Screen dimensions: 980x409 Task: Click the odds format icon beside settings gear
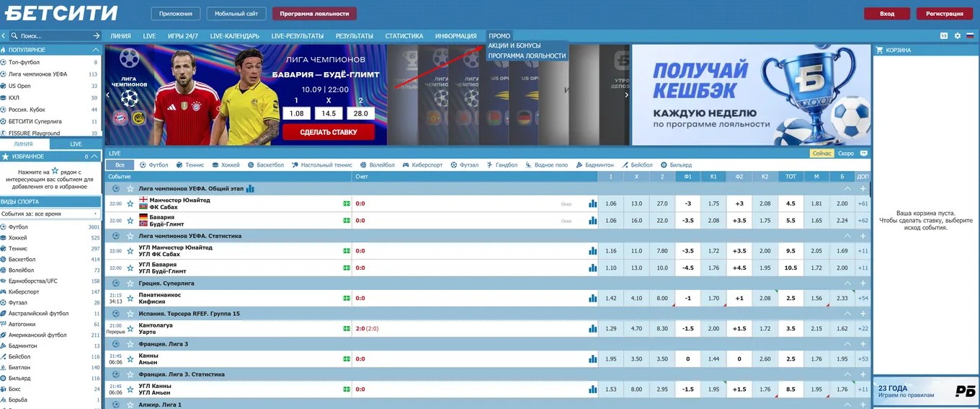[x=944, y=35]
